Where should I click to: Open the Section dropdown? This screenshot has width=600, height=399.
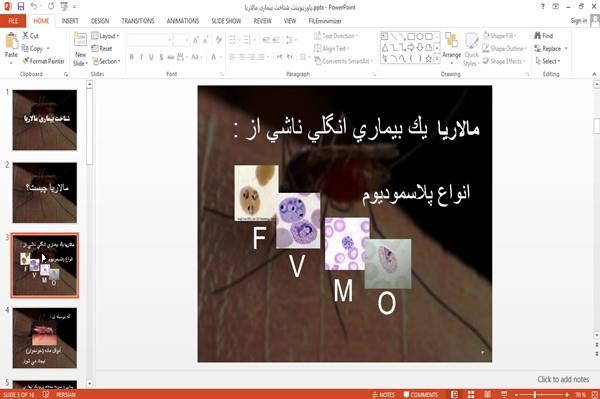pyautogui.click(x=106, y=61)
